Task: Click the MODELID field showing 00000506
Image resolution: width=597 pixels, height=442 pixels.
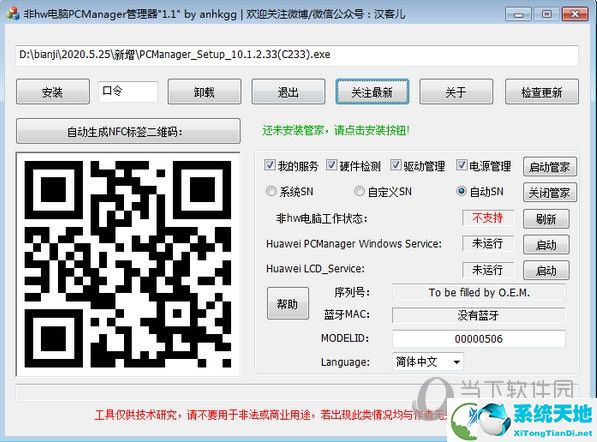Action: tap(479, 338)
